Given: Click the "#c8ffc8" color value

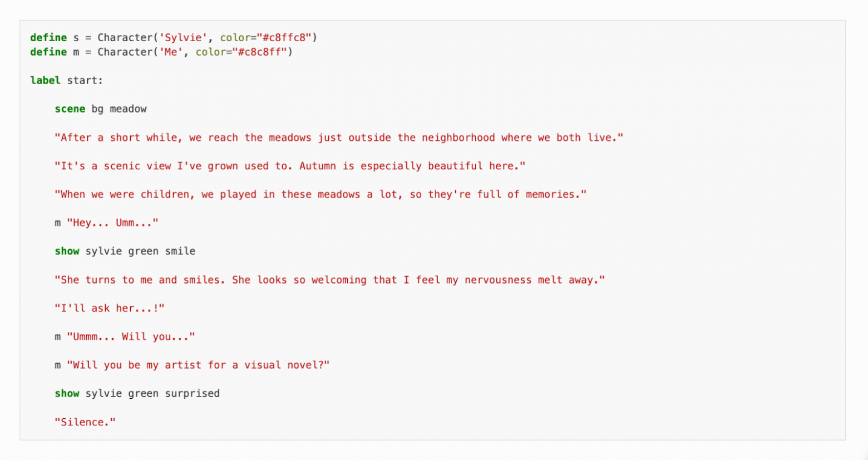Looking at the screenshot, I should pos(284,38).
